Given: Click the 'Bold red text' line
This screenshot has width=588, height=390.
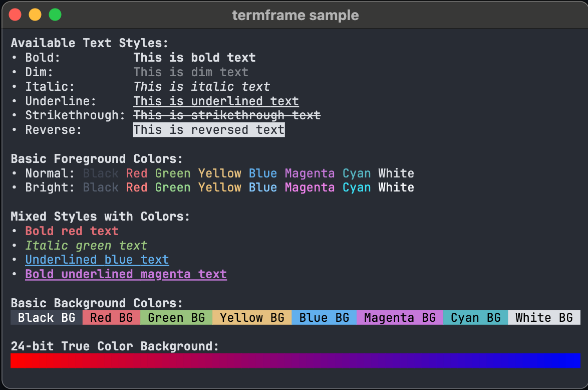Looking at the screenshot, I should pos(72,231).
